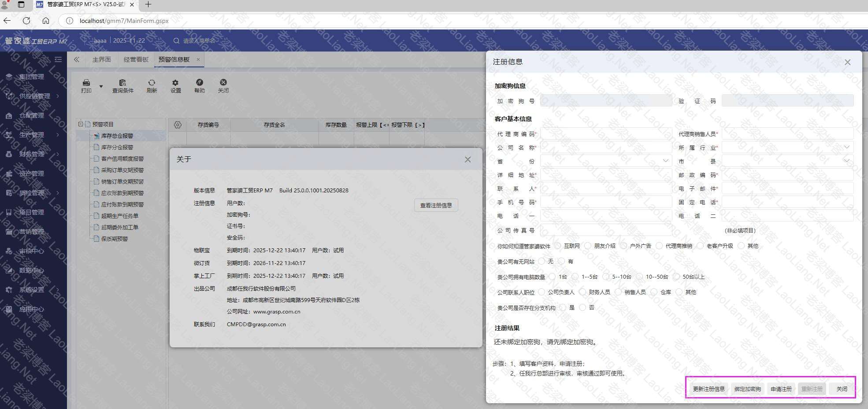Image resolution: width=868 pixels, height=409 pixels.
Task: Switch to the 经营看板 tab
Action: coord(136,59)
